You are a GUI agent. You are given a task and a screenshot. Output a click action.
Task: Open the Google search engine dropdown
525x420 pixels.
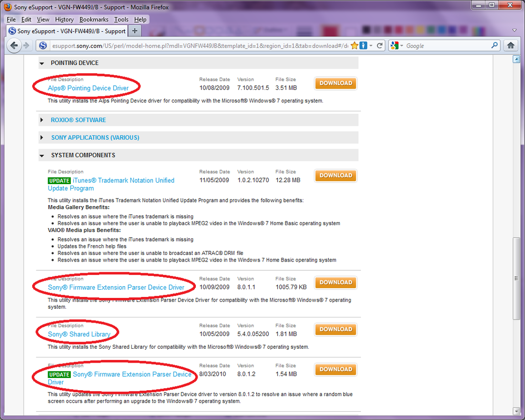397,46
